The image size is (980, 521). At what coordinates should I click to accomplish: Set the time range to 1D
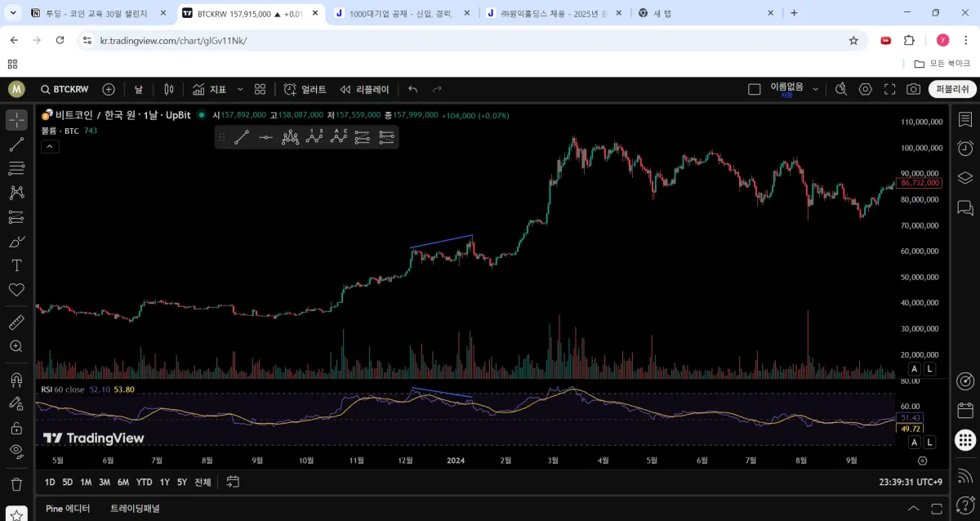(x=50, y=482)
